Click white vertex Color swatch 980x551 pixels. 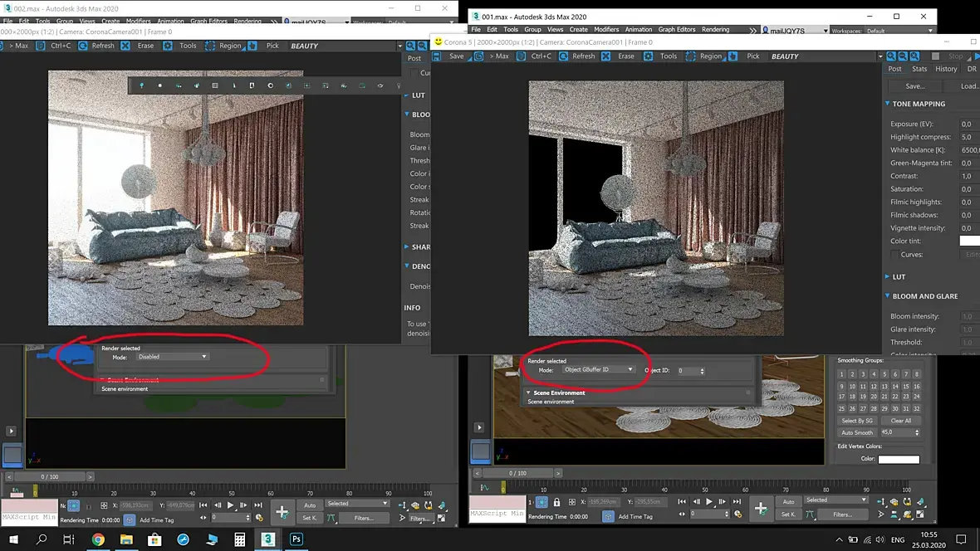[x=899, y=459]
